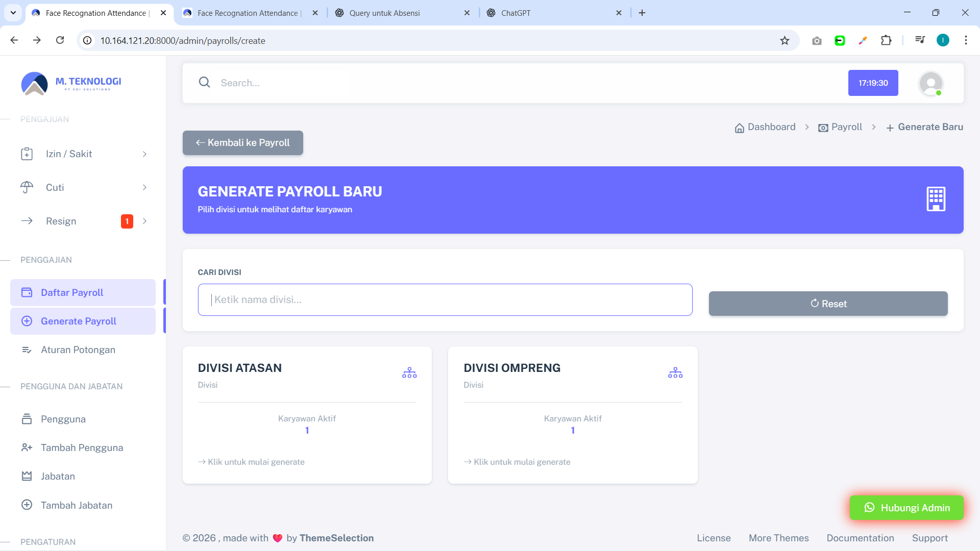The image size is (980, 551).
Task: Expand the Izin / Sakit submenu
Action: [144, 154]
